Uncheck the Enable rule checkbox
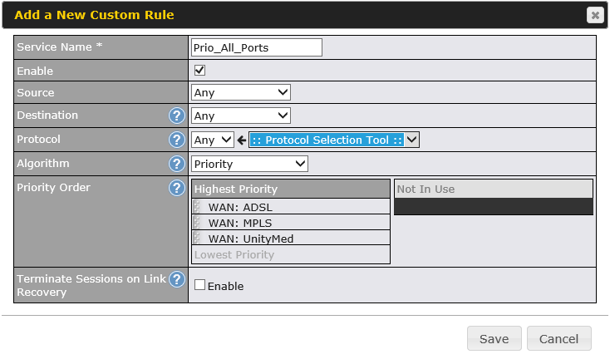The width and height of the screenshot is (610, 364). 199,71
